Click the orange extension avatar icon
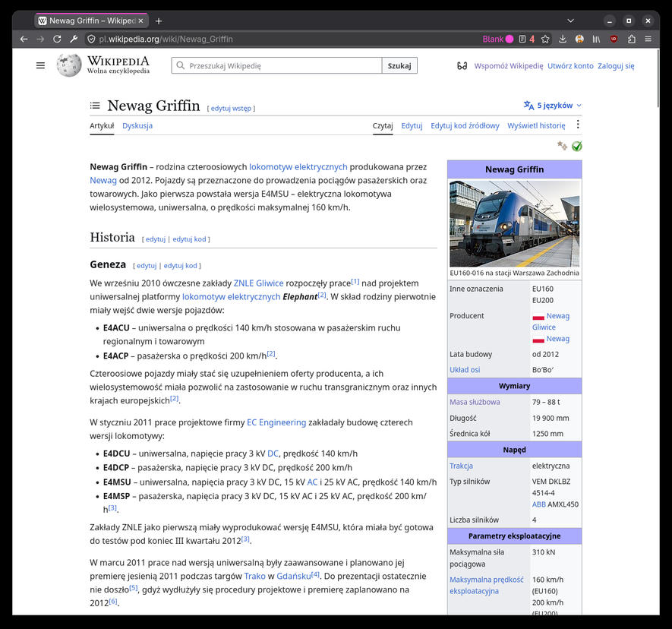The width and height of the screenshot is (672, 629). [579, 39]
